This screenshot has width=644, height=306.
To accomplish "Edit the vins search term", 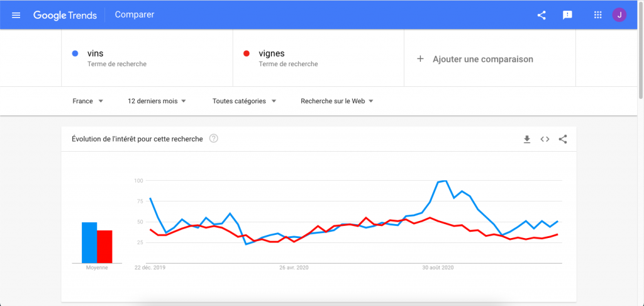I will [x=147, y=58].
